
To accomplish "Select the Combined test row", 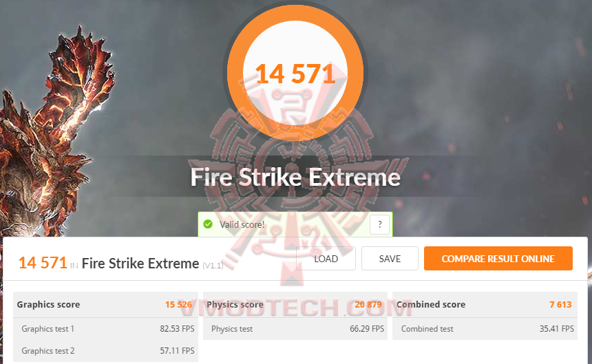I will pyautogui.click(x=485, y=328).
